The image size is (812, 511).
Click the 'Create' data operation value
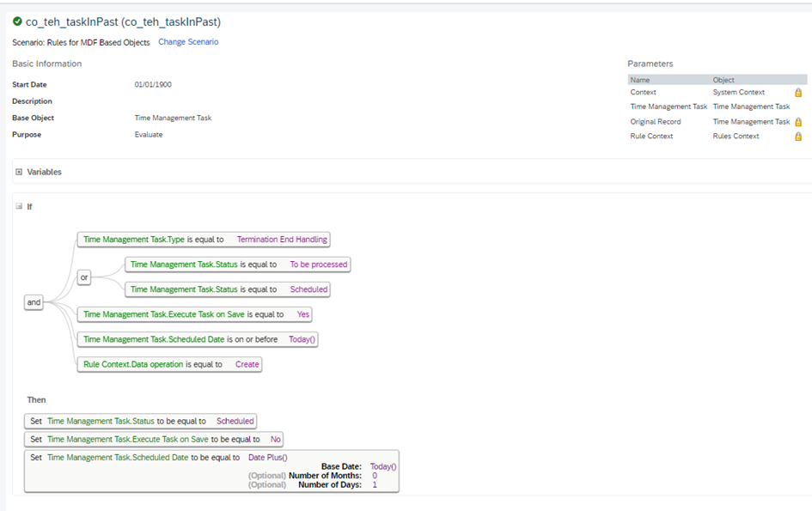click(247, 364)
